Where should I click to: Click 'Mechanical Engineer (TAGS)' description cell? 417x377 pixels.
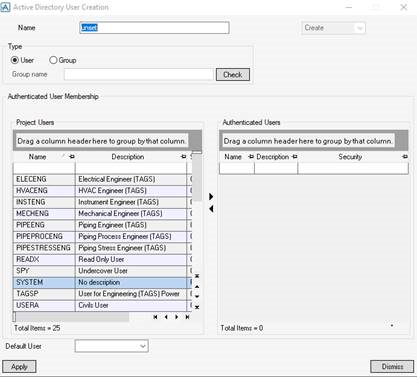[131, 213]
